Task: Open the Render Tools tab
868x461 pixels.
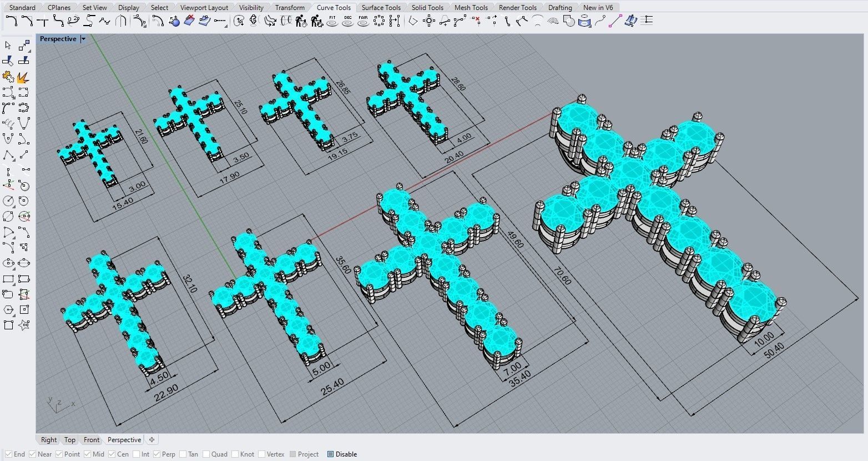Action: click(x=518, y=7)
